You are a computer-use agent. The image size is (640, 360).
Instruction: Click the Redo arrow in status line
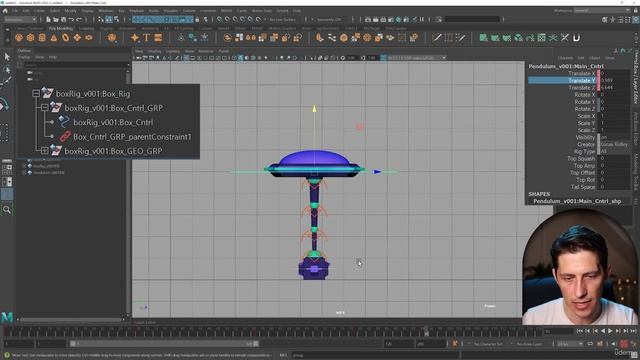tap(79, 19)
